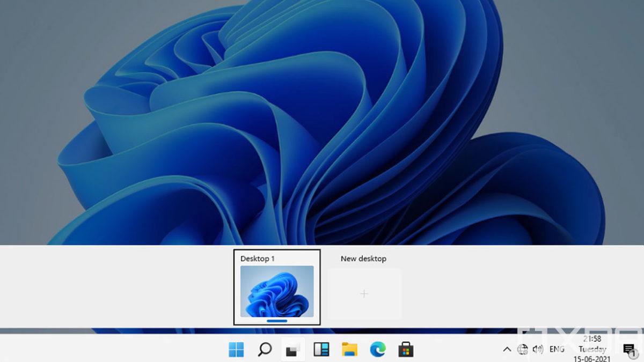
Task: Click the highlighted Task View icon
Action: pyautogui.click(x=292, y=349)
